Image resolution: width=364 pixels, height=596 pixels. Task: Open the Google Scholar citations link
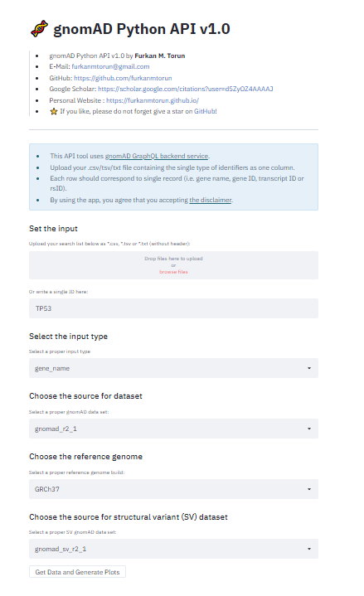pyautogui.click(x=185, y=89)
